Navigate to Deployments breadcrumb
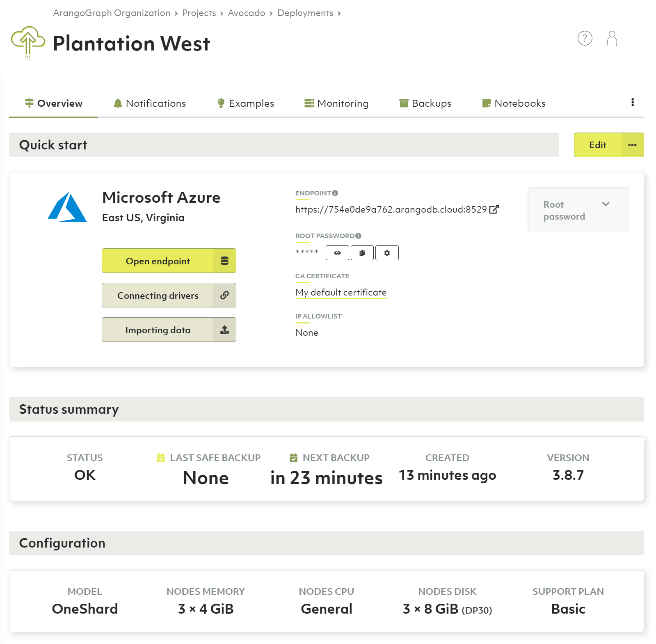This screenshot has height=644, width=656. coord(305,13)
